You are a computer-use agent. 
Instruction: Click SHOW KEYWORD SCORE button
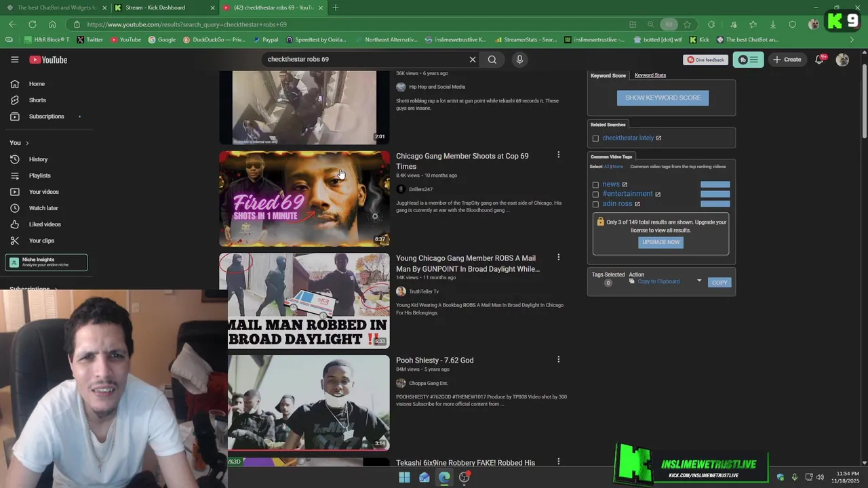click(663, 98)
